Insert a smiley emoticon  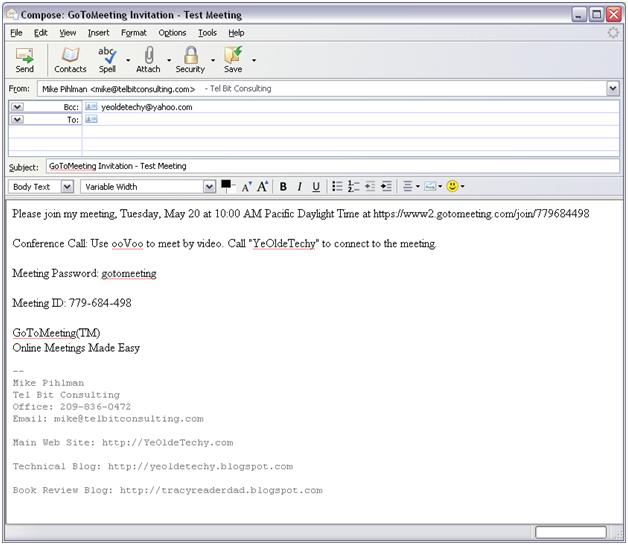click(453, 187)
